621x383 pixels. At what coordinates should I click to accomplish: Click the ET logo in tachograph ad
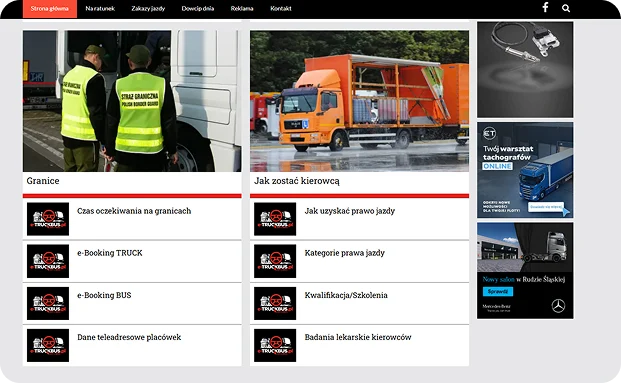[x=490, y=133]
